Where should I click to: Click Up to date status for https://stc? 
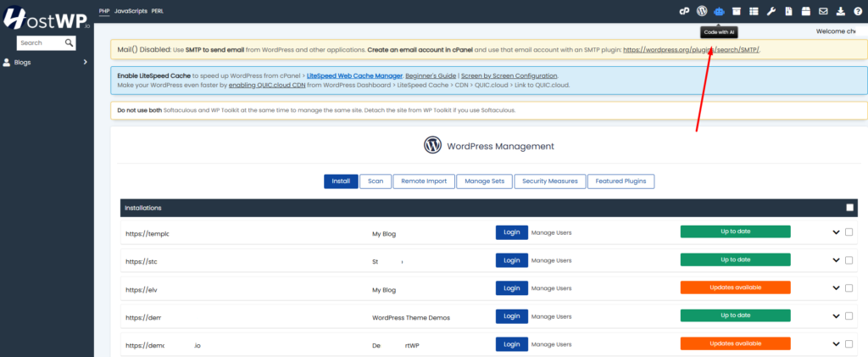click(x=735, y=259)
